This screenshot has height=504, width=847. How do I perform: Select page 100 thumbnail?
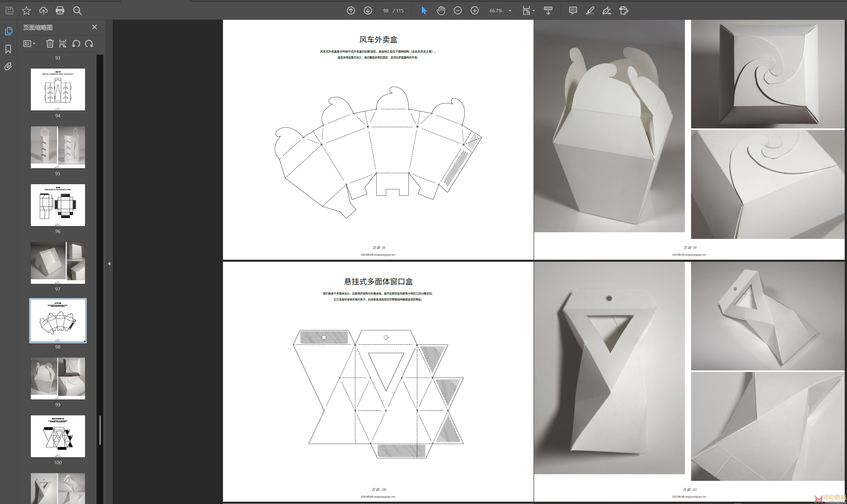[x=58, y=436]
